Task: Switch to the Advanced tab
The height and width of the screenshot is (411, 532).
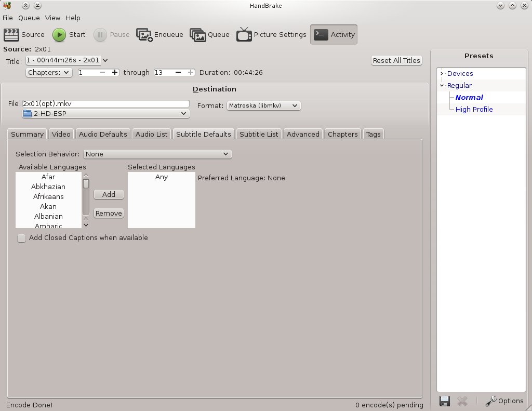Action: click(x=303, y=134)
